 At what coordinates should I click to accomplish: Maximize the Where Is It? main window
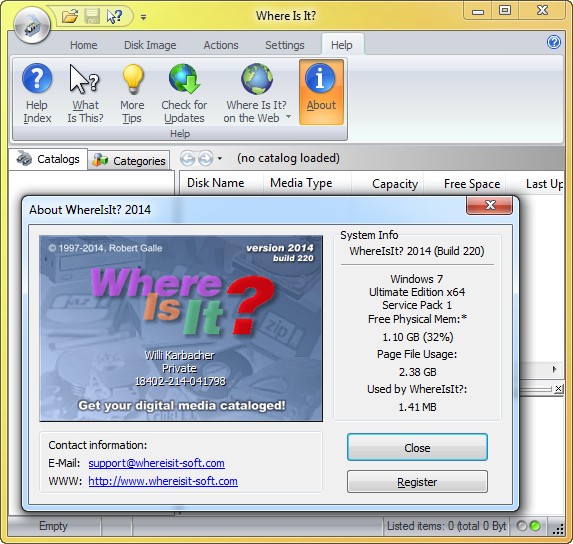[x=505, y=10]
